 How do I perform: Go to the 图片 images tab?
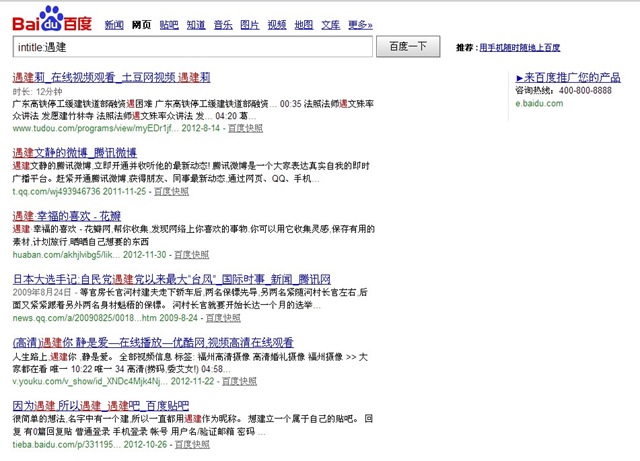pyautogui.click(x=250, y=25)
